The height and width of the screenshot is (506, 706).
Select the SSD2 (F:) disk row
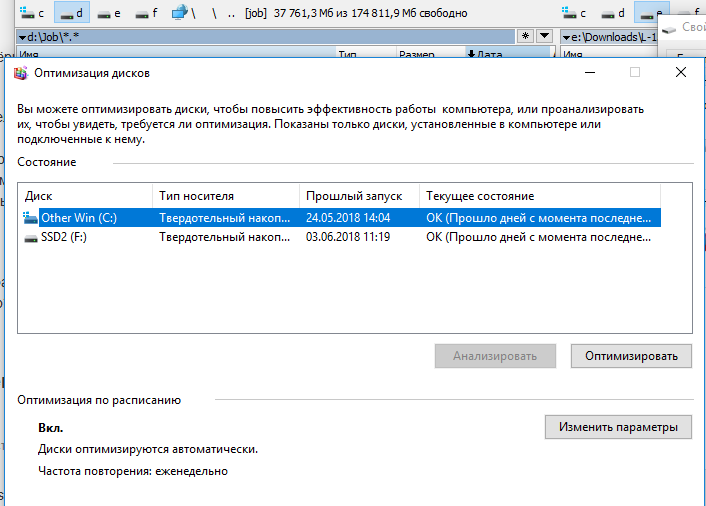point(341,237)
